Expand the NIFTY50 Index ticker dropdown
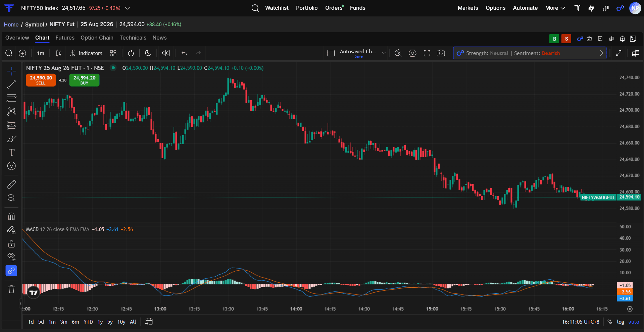This screenshot has height=332, width=644. point(128,8)
